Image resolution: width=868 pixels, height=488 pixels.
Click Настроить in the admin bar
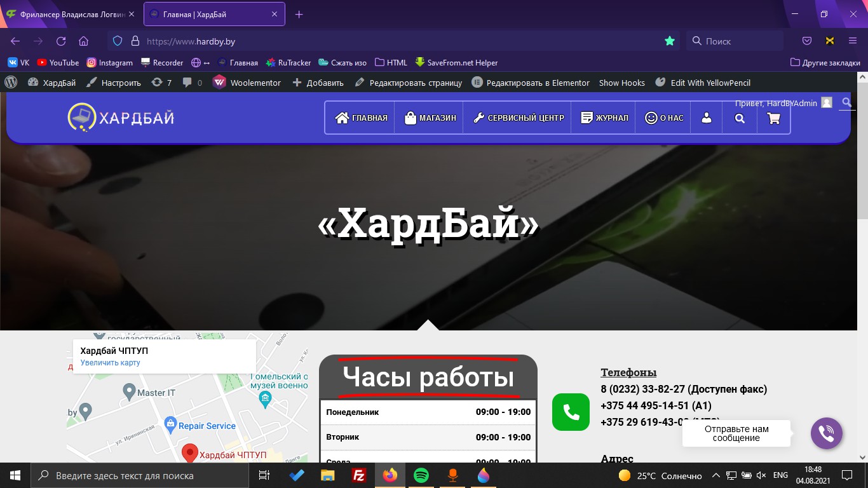113,83
